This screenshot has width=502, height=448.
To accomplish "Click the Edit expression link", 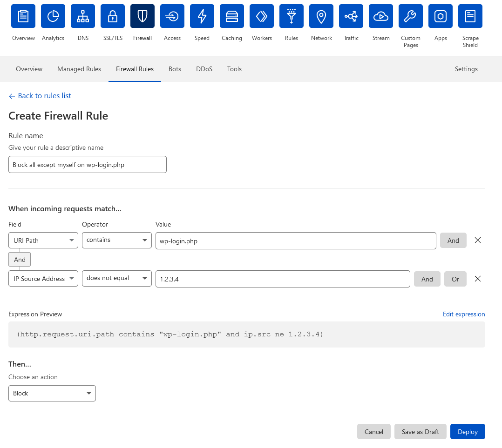I will tap(464, 314).
